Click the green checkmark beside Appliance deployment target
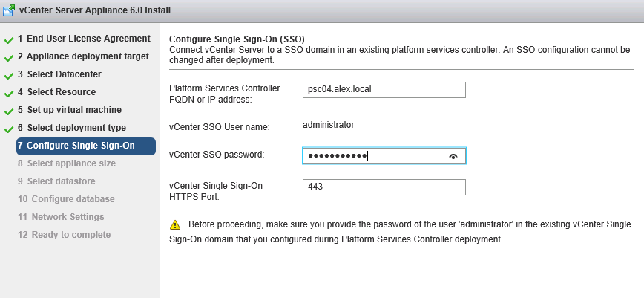This screenshot has height=298, width=644. (x=9, y=57)
